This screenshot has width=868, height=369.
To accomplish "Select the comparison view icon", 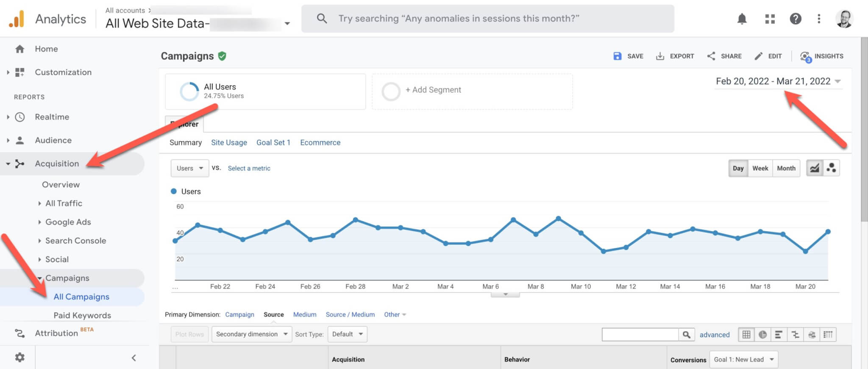I will [795, 335].
